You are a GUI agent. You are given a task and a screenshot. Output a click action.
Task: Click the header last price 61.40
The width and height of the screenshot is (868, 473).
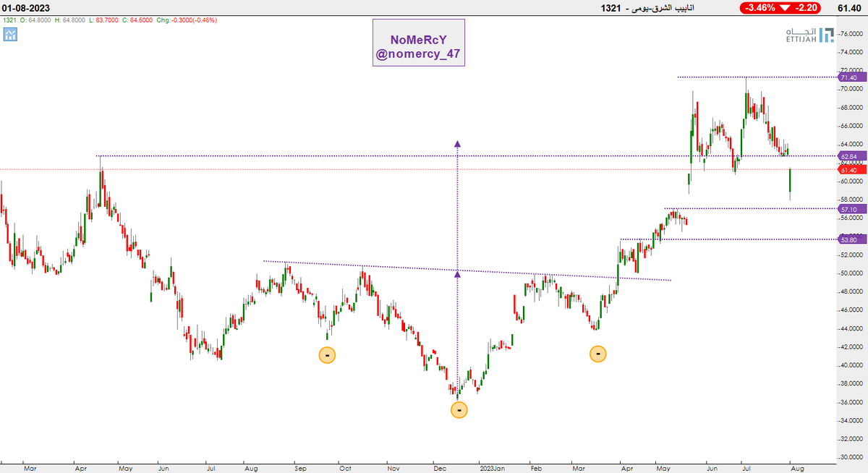[851, 9]
